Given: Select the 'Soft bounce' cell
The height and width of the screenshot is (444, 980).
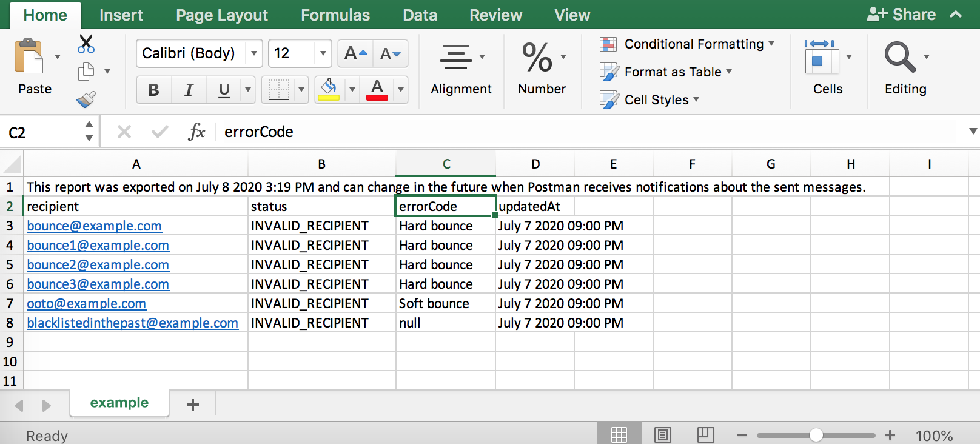Looking at the screenshot, I should click(446, 304).
